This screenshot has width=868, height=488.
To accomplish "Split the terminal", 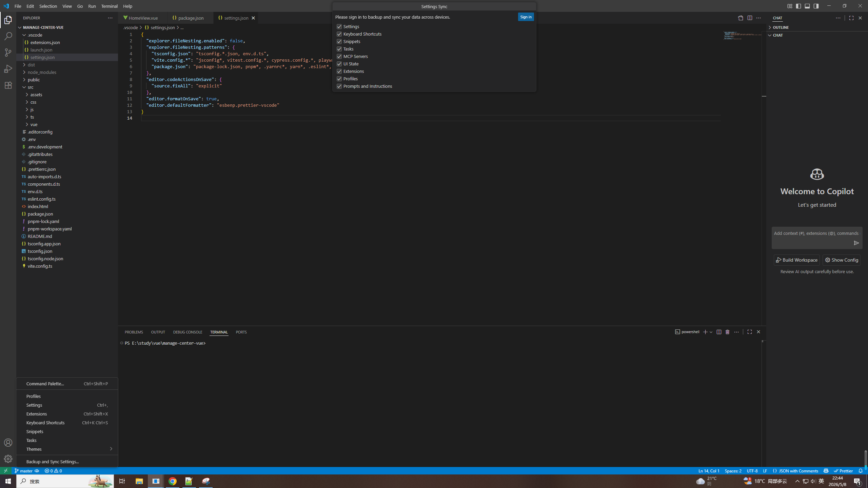I will [719, 332].
